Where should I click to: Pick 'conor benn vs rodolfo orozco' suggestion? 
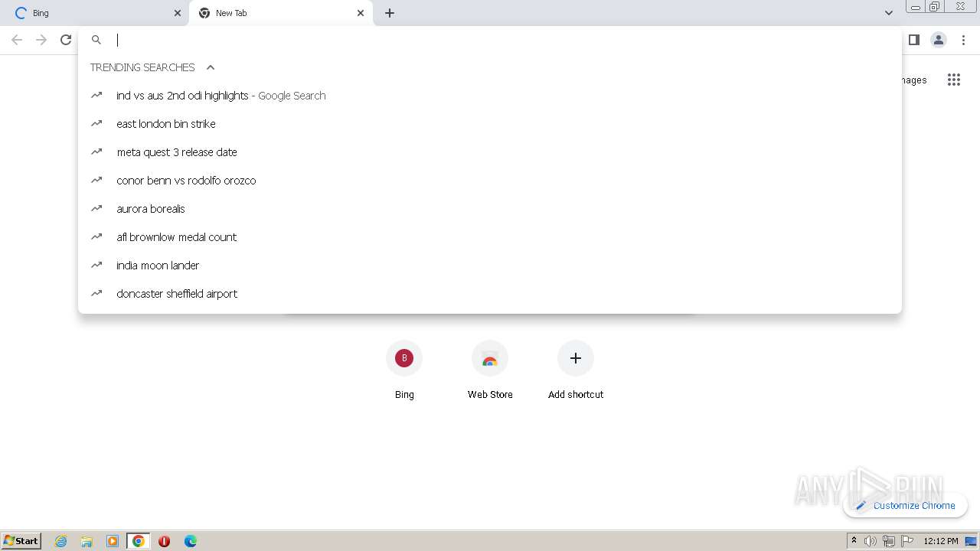(490, 181)
